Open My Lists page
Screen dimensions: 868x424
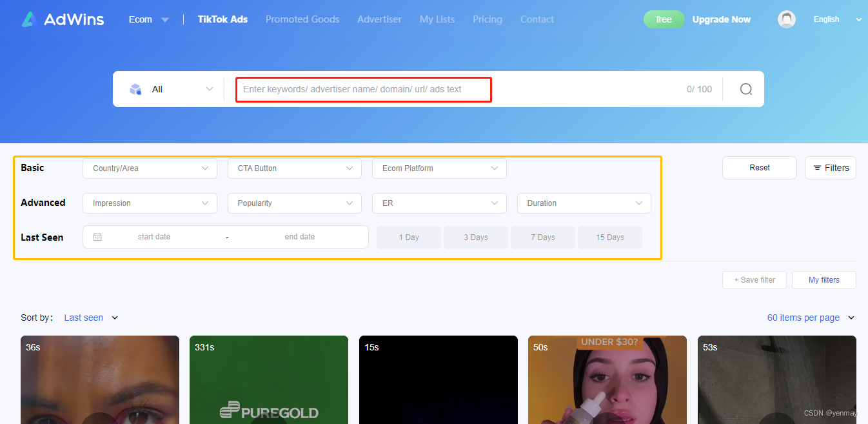(x=437, y=19)
